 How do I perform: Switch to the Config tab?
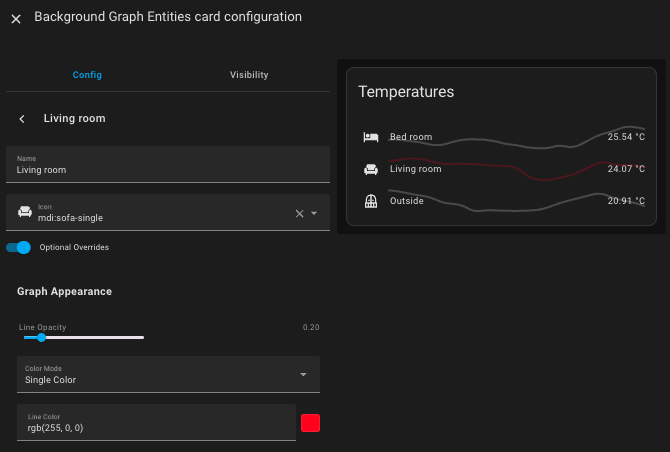87,75
